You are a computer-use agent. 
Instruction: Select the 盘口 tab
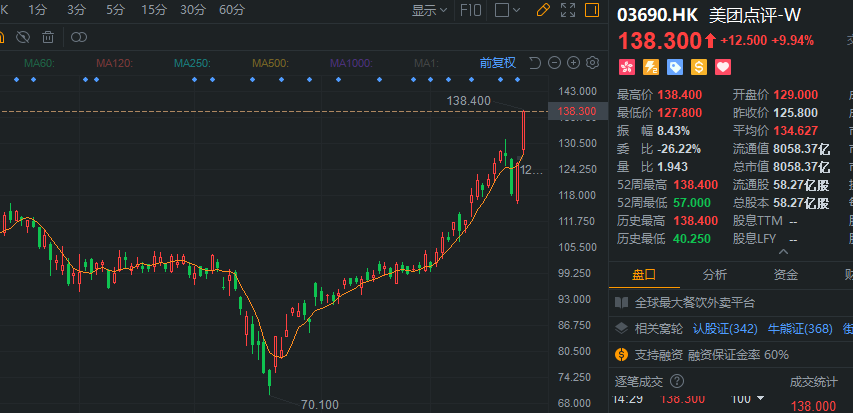pyautogui.click(x=644, y=275)
